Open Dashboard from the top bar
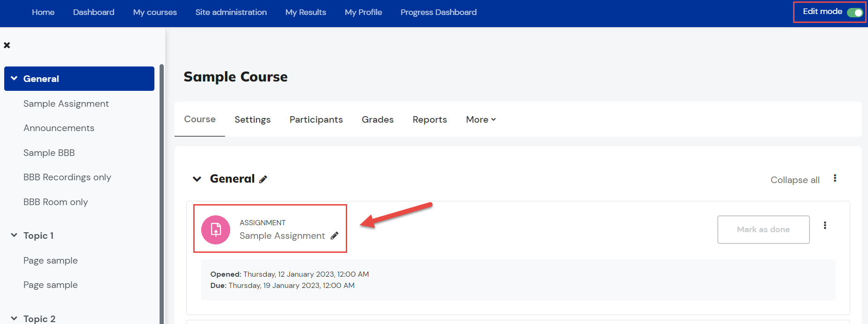This screenshot has width=868, height=324. 94,12
